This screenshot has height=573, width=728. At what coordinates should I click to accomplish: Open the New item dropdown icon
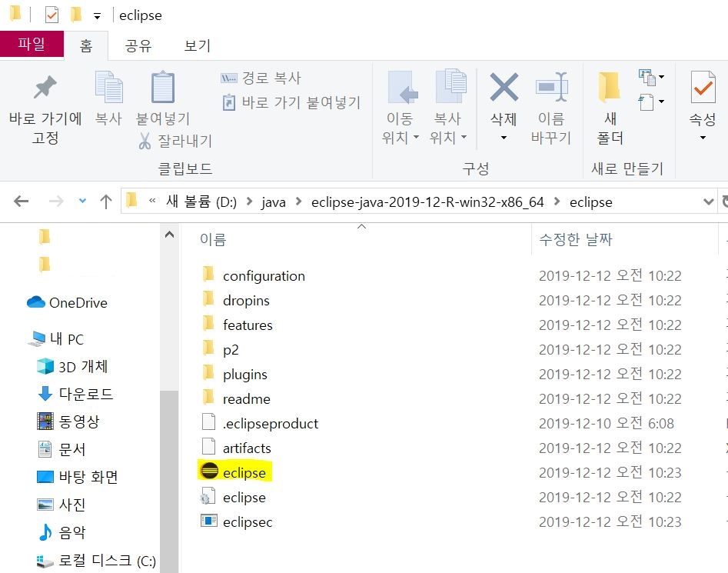tap(651, 77)
